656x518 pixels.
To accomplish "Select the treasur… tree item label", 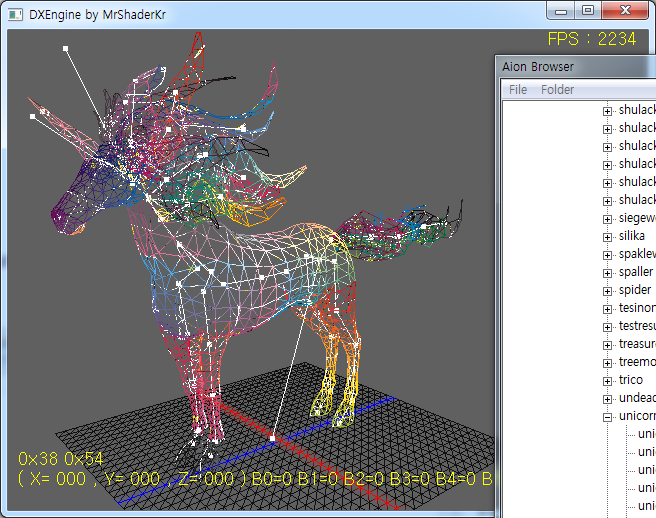I will (637, 344).
